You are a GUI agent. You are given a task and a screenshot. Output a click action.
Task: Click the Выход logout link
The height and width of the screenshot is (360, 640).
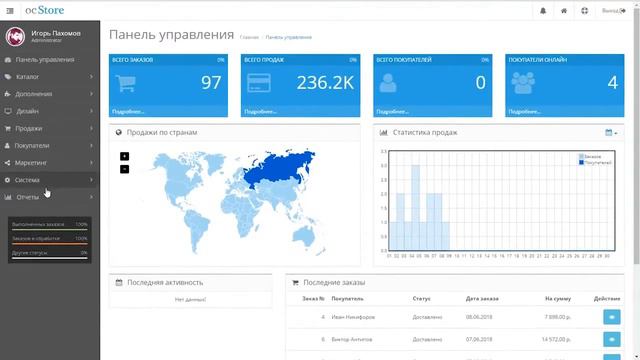pos(613,11)
